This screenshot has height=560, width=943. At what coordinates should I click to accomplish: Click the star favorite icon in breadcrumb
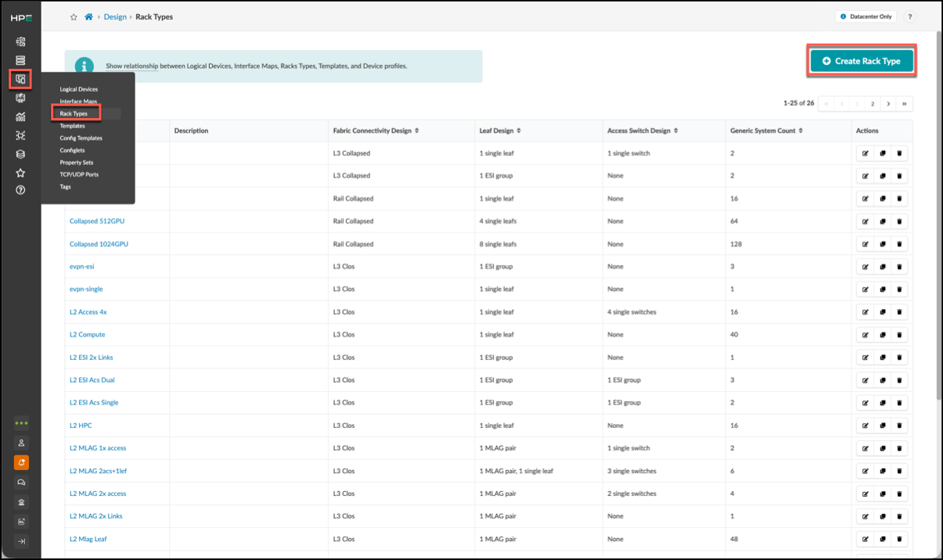tap(74, 16)
